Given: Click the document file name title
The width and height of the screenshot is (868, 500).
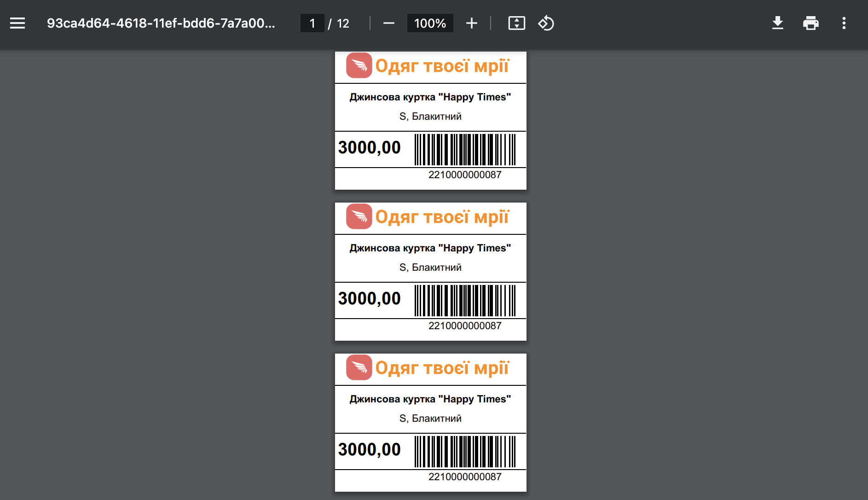Looking at the screenshot, I should click(161, 23).
